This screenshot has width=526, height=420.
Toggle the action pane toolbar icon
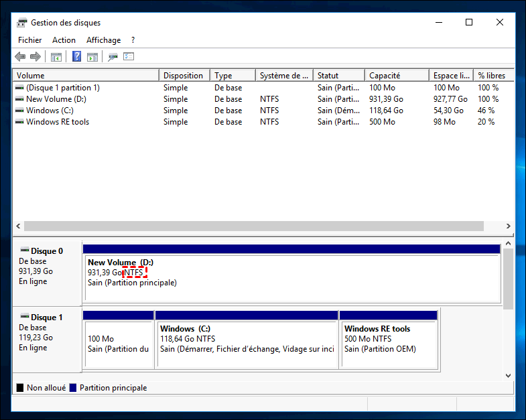click(92, 57)
